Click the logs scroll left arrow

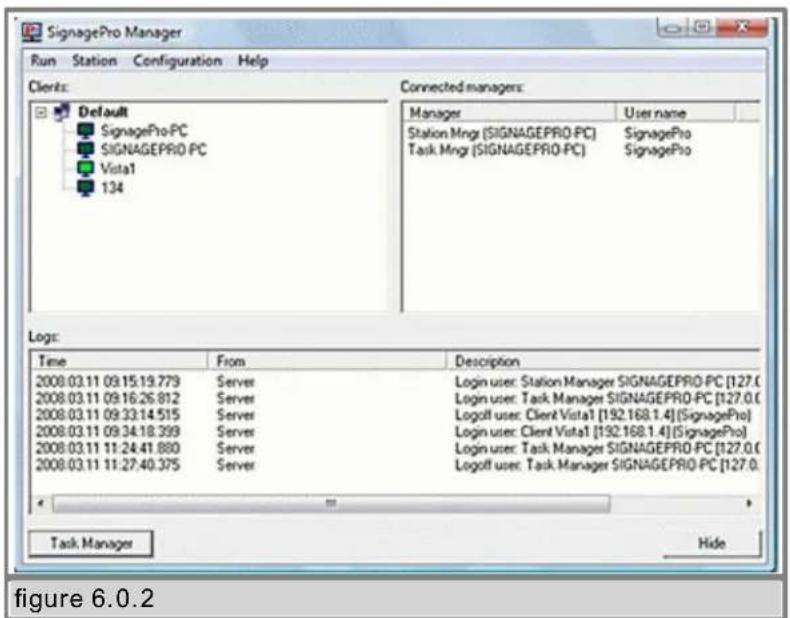click(41, 503)
